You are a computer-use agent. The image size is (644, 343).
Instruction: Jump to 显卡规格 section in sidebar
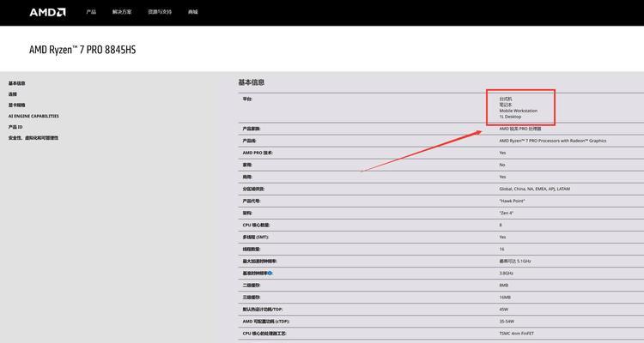pyautogui.click(x=17, y=105)
